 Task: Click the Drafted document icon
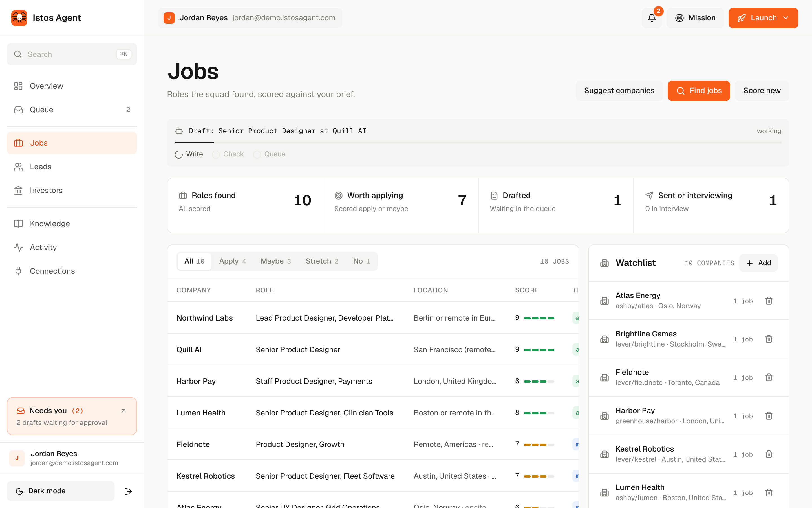click(494, 196)
